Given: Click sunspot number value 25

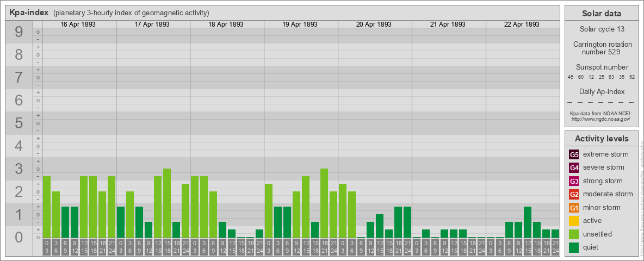Looking at the screenshot, I should coord(601,77).
